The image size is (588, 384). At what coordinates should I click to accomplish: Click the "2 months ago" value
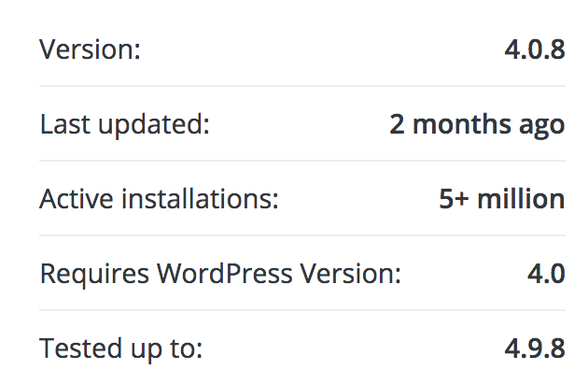[477, 124]
